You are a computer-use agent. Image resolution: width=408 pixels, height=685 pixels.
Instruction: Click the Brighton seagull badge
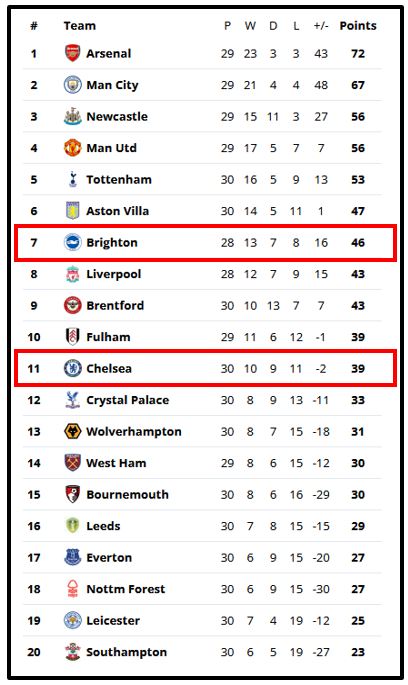pyautogui.click(x=73, y=242)
